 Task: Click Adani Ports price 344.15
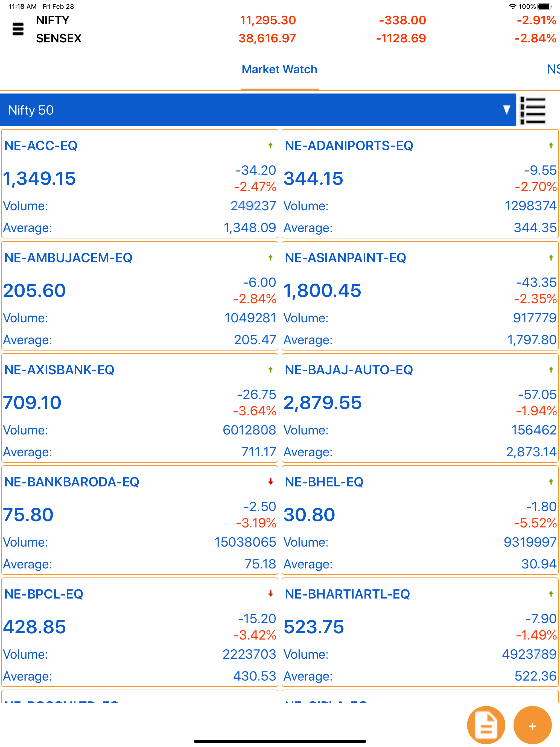pos(313,178)
